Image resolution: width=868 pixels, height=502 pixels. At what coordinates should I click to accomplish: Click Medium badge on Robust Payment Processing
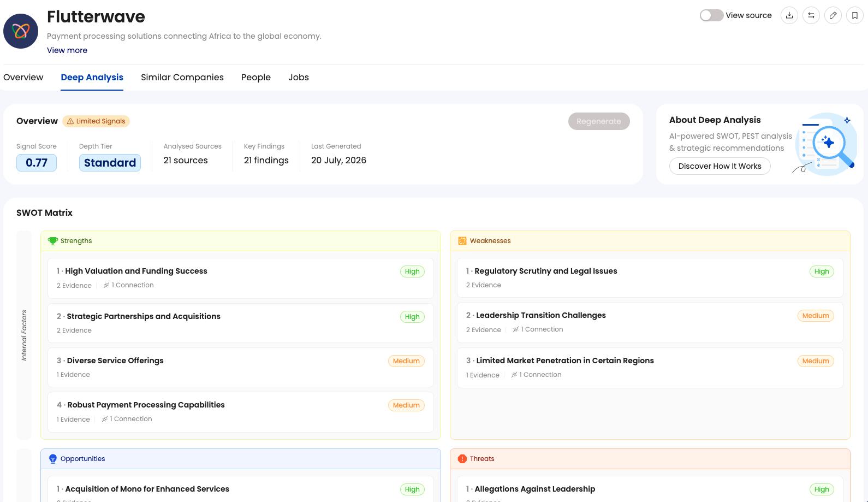tap(406, 405)
